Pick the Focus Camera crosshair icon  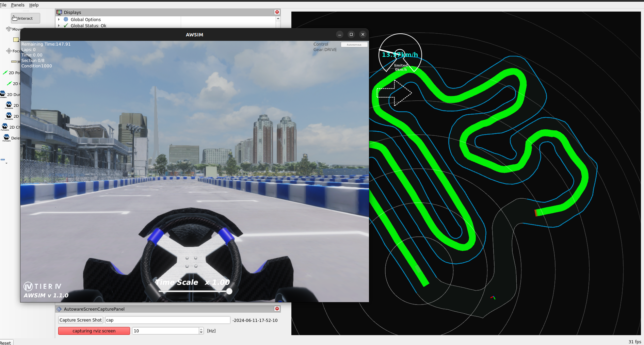[x=9, y=51]
